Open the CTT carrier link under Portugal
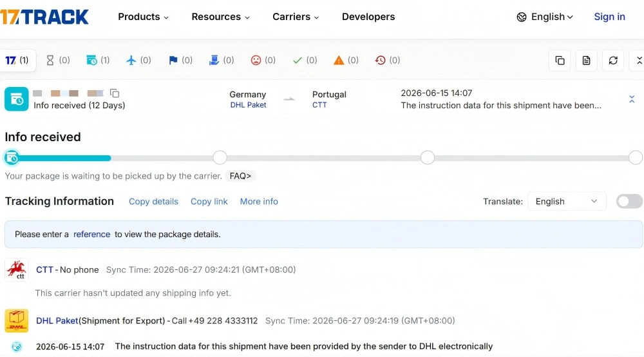 click(x=319, y=105)
